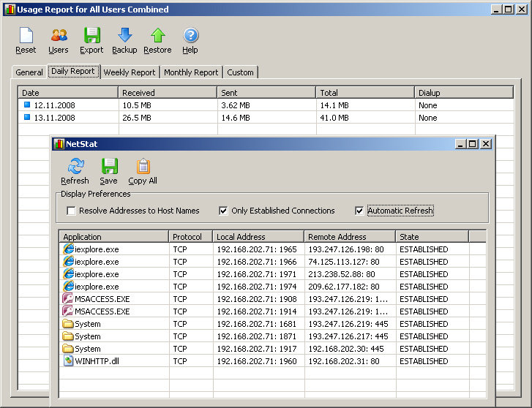Click the Restore green arrow icon
This screenshot has height=408, width=532.
click(158, 35)
